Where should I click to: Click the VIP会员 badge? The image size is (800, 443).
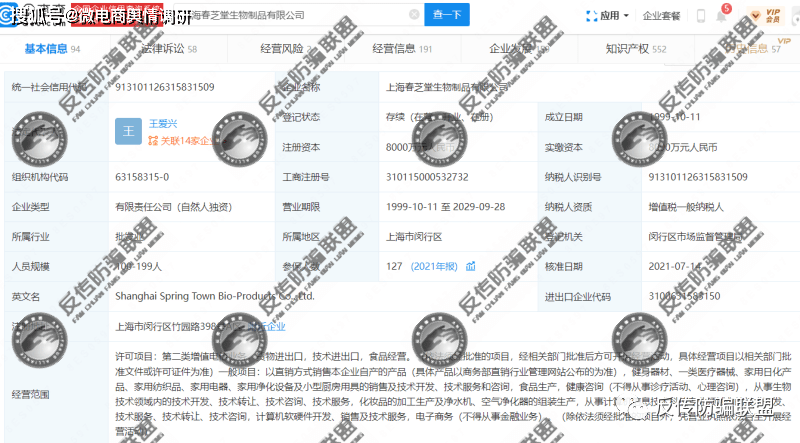click(x=772, y=15)
